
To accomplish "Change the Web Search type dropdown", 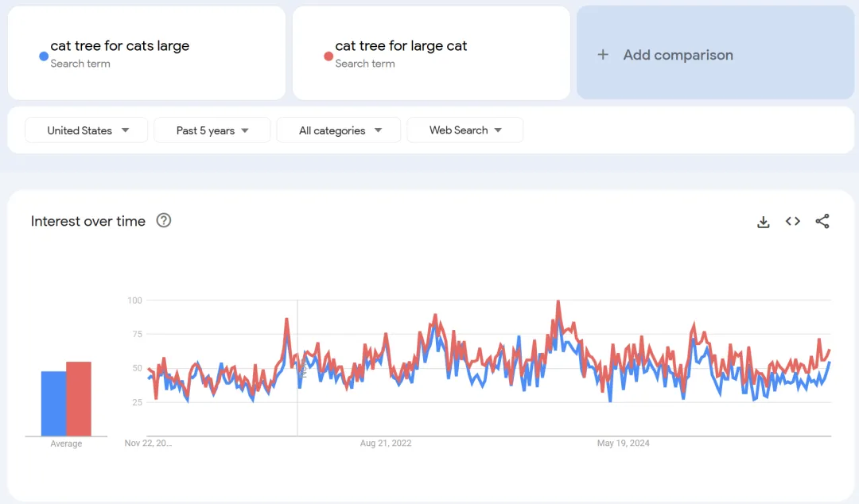I will (464, 130).
